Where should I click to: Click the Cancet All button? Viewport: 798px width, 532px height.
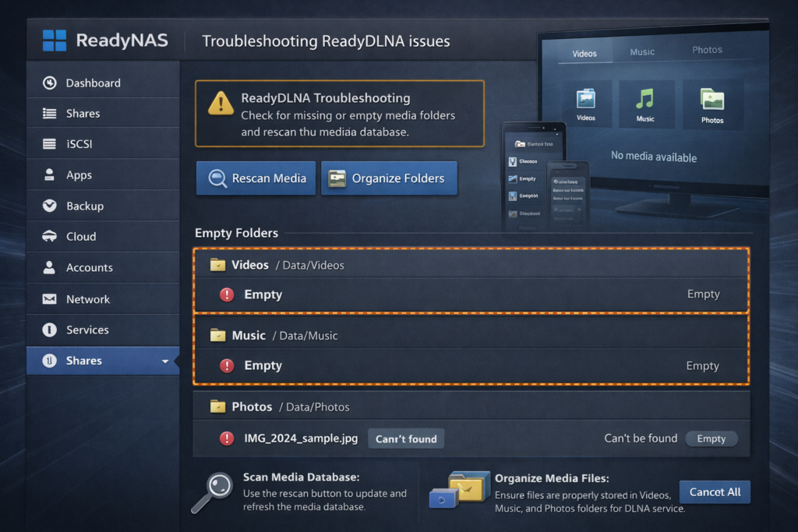[x=715, y=491]
